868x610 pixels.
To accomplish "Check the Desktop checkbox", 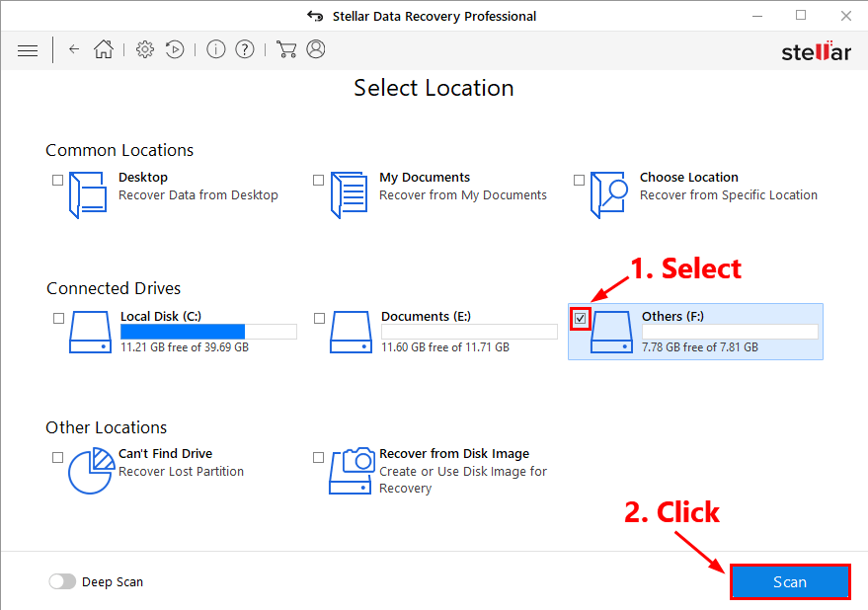I will click(57, 181).
